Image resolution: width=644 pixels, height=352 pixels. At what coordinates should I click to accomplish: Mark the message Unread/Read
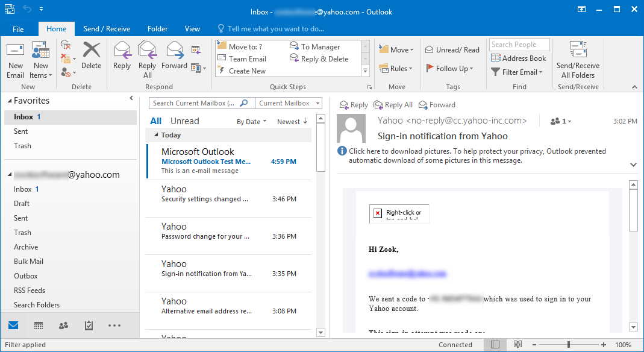(x=452, y=49)
